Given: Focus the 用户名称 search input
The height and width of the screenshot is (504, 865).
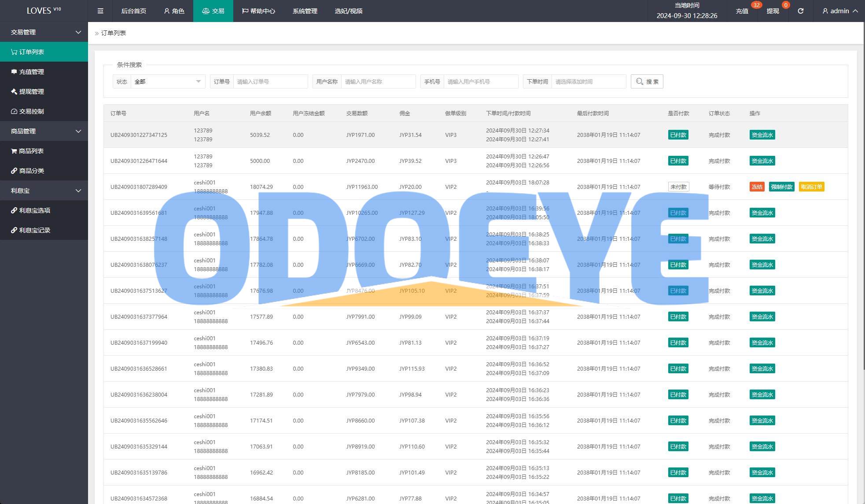Looking at the screenshot, I should click(378, 81).
